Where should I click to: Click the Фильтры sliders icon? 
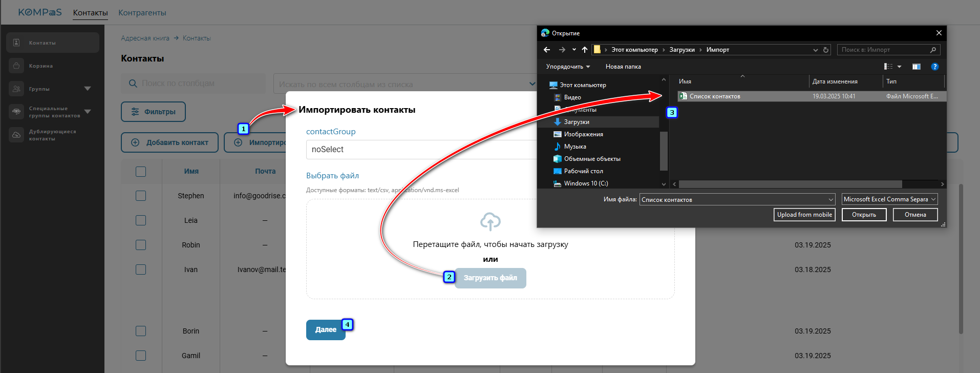(135, 112)
